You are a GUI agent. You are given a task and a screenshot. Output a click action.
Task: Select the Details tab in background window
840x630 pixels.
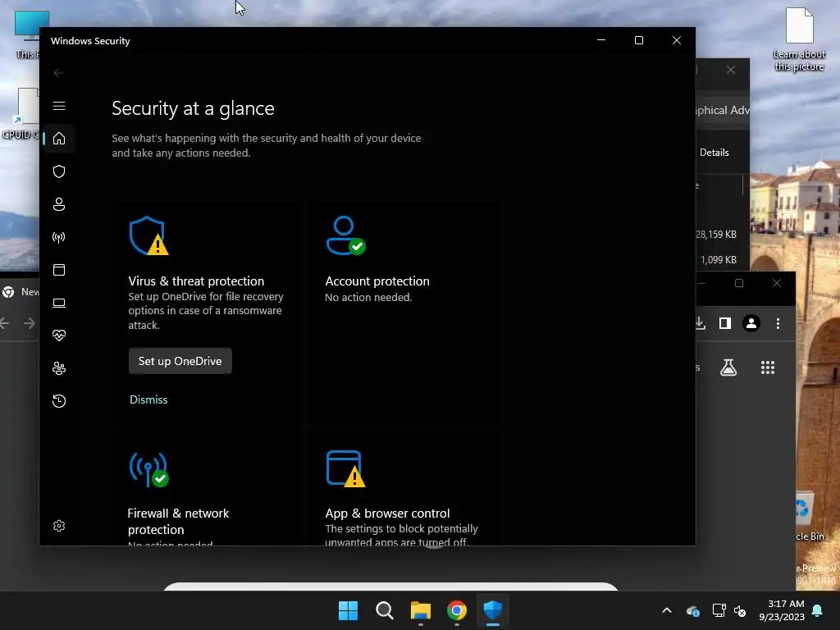tap(714, 153)
